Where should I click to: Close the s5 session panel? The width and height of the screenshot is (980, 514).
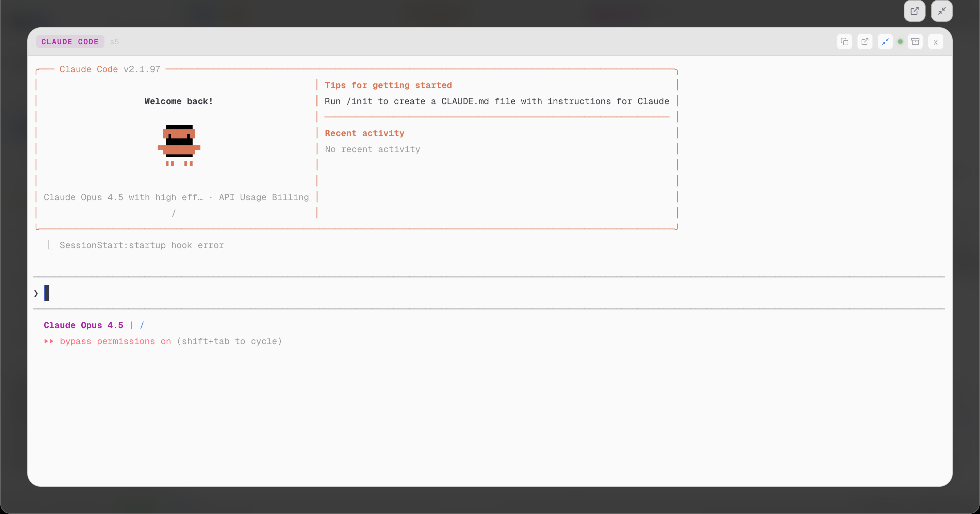[x=935, y=42]
